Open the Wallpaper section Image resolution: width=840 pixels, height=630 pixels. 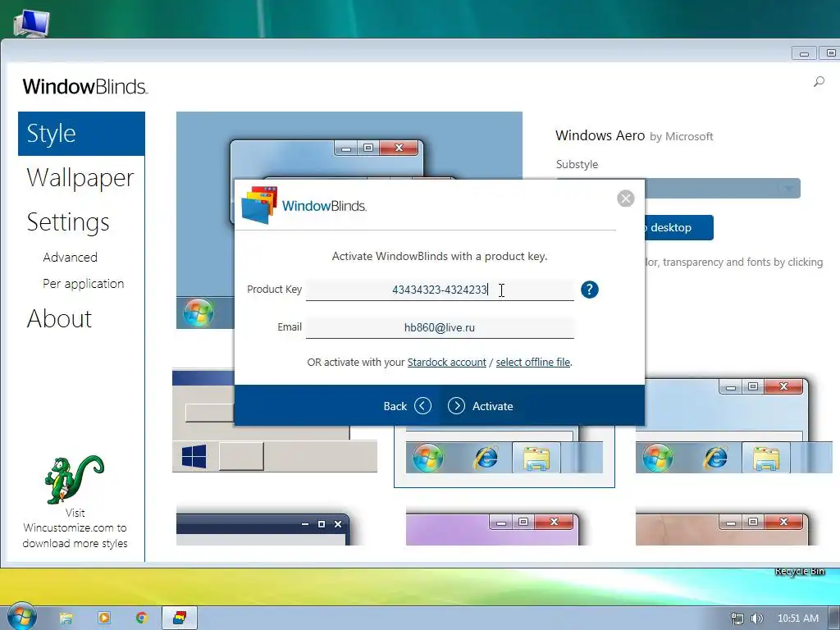coord(80,177)
